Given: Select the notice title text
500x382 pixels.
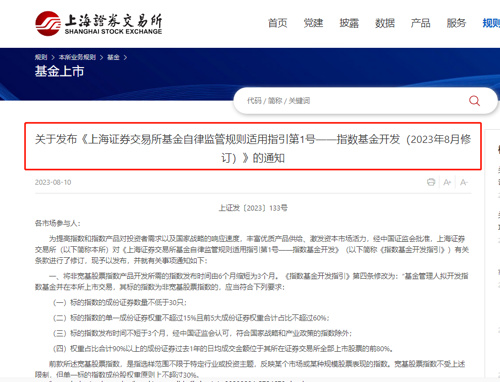Looking at the screenshot, I should pos(253,148).
